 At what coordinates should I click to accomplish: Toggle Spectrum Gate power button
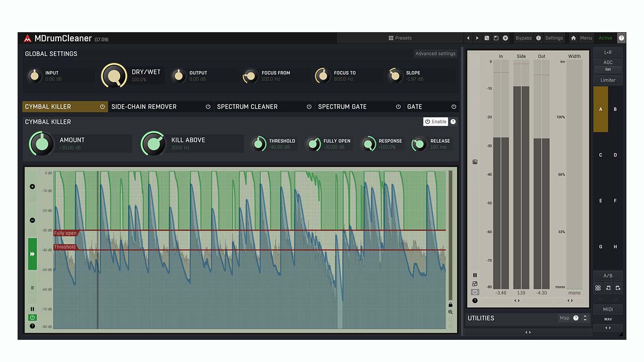point(398,107)
